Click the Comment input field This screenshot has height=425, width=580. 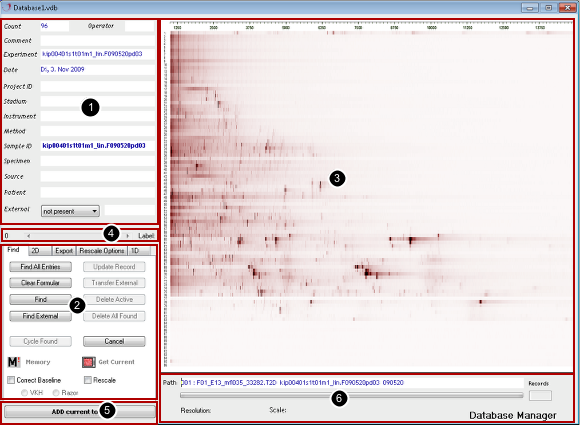(x=98, y=40)
